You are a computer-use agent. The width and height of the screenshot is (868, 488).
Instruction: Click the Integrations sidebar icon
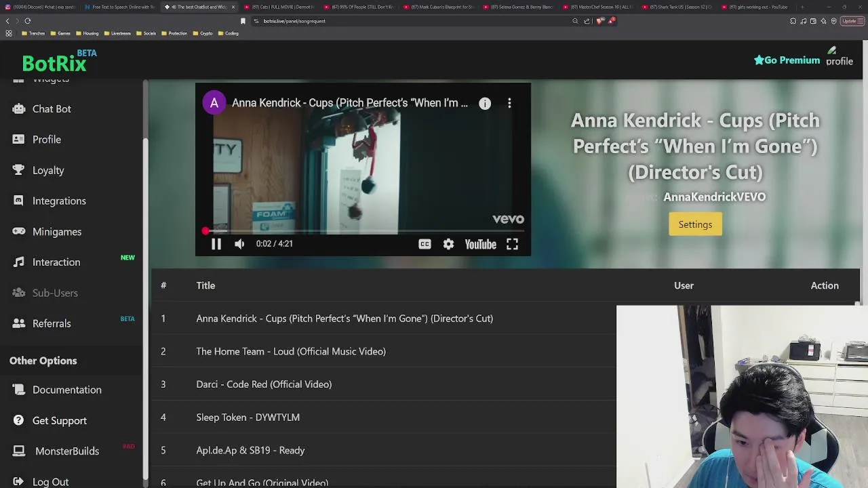click(19, 201)
